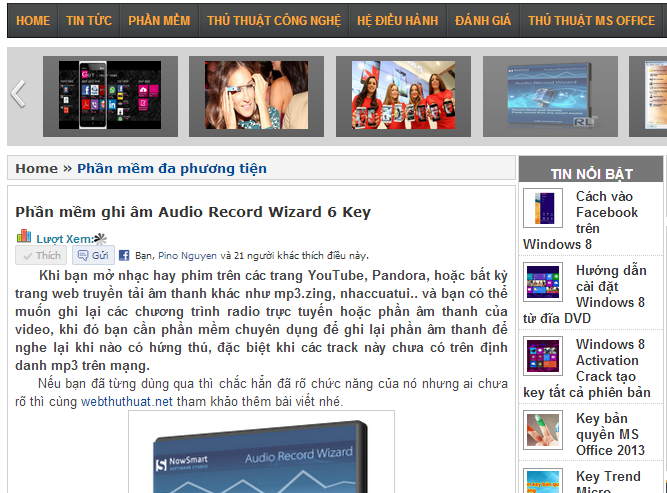Viewport: 667px width, 493px height.
Task: Click the carousel previous arrow
Action: (x=18, y=94)
